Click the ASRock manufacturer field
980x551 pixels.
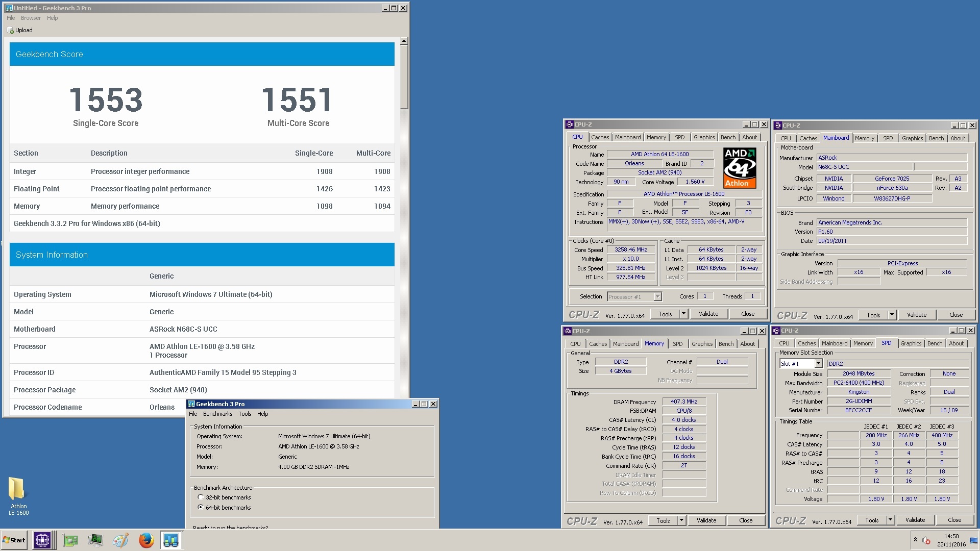coord(892,158)
